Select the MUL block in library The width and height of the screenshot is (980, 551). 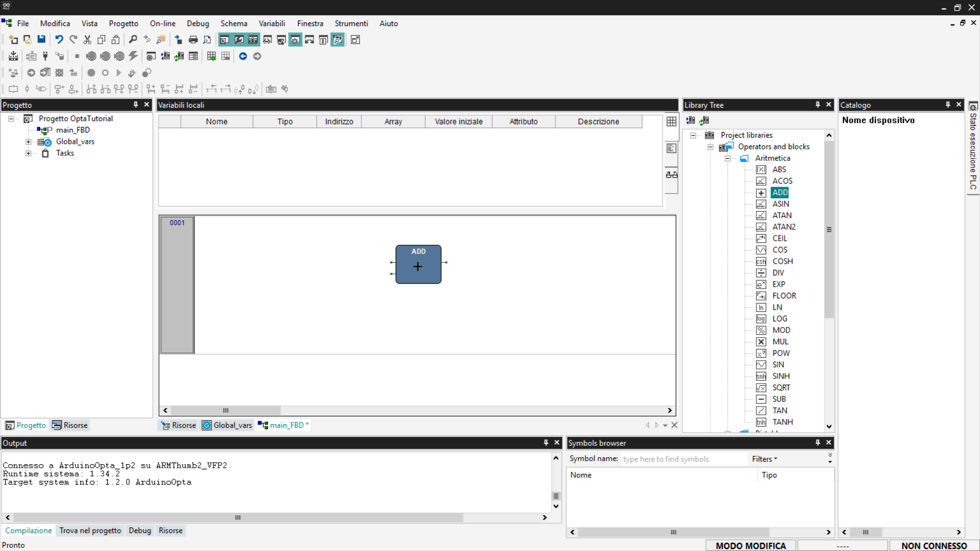780,341
